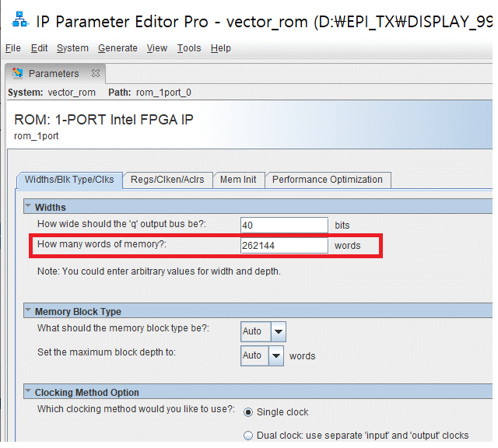
Task: Select the Single clock option
Action: point(248,412)
